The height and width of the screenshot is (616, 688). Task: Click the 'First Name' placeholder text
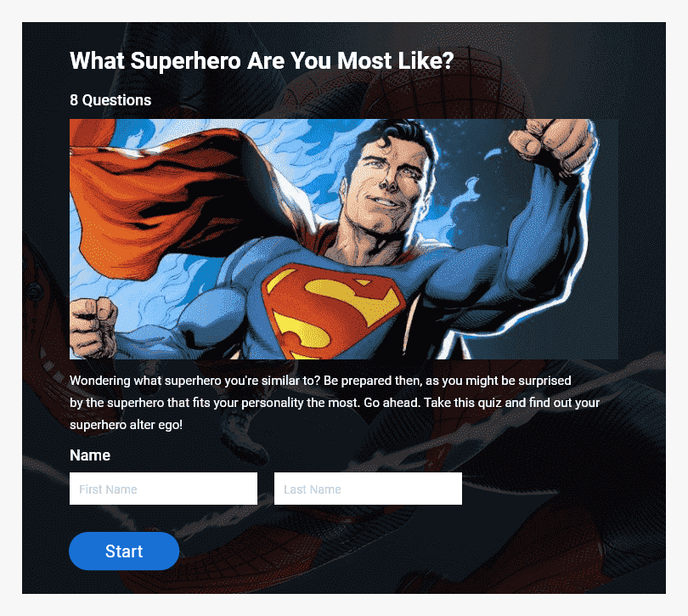click(x=108, y=489)
